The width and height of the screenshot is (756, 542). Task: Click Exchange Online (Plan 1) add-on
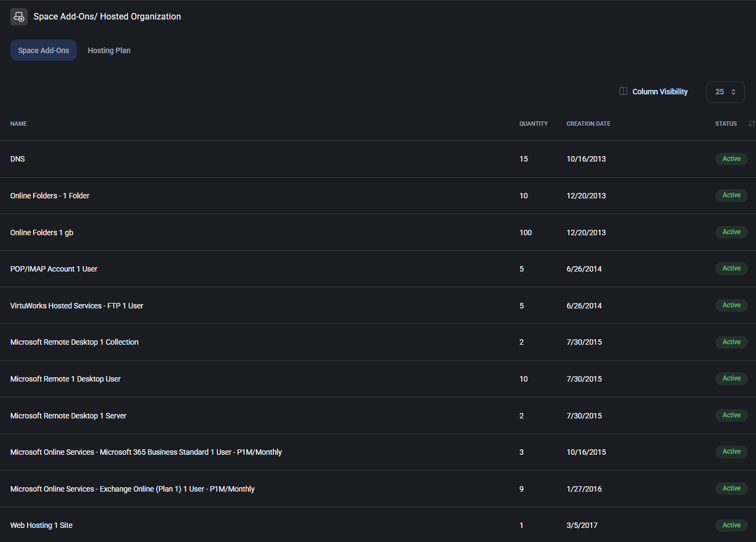(x=132, y=489)
